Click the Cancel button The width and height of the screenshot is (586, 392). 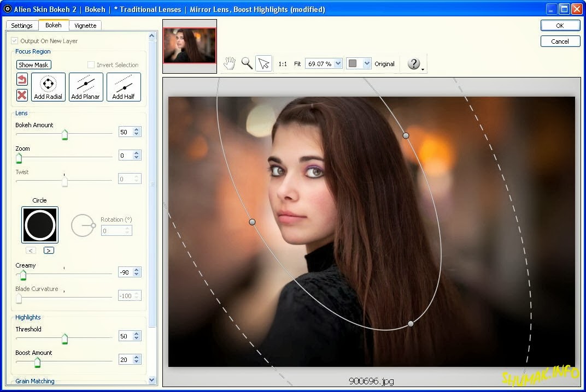click(x=560, y=41)
